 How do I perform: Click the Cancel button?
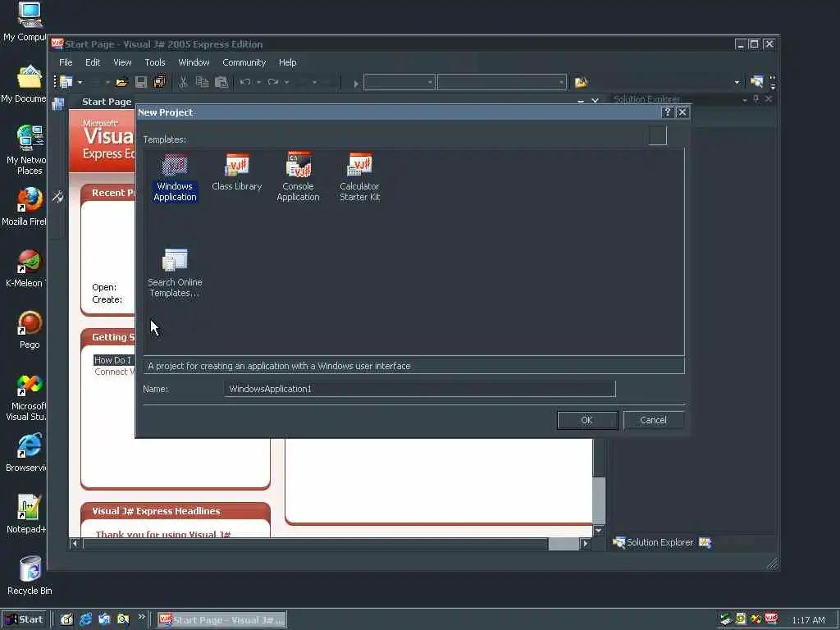pos(654,420)
